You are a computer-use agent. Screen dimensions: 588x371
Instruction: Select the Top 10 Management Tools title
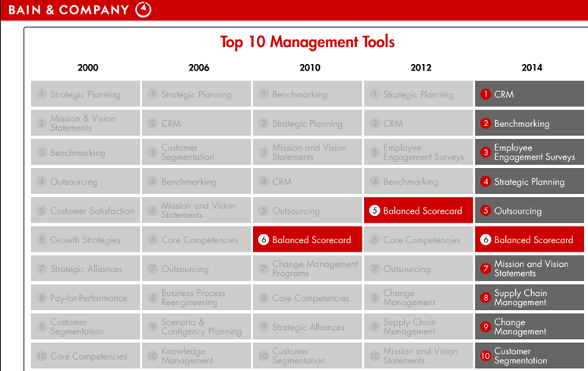click(x=308, y=42)
